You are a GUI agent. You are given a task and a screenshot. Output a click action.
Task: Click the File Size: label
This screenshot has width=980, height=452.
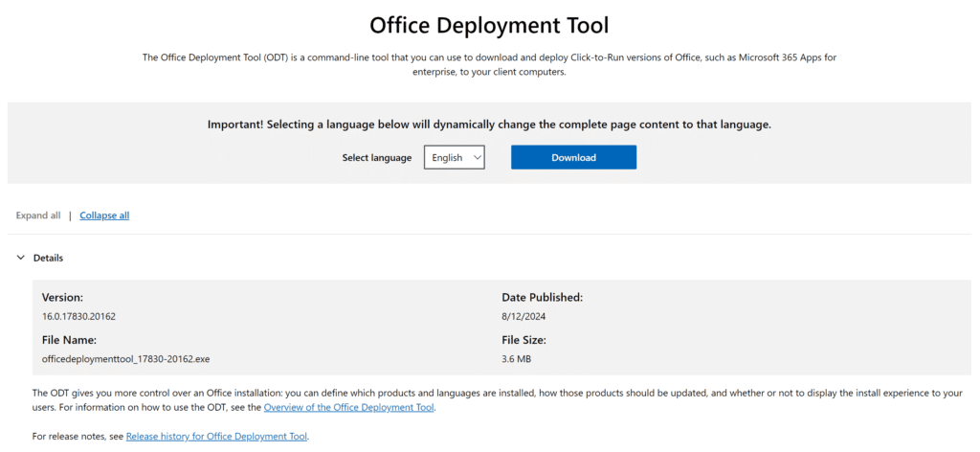point(523,340)
